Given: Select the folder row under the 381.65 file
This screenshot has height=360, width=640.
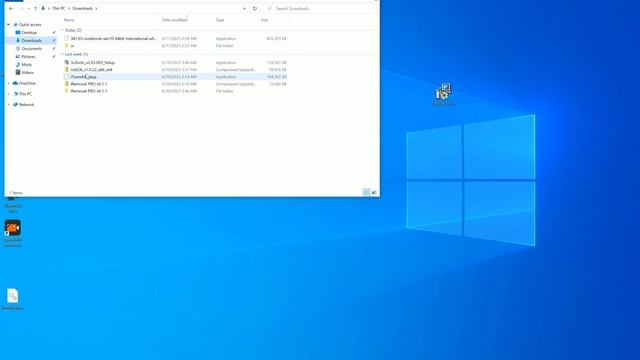Looking at the screenshot, I should [176, 46].
